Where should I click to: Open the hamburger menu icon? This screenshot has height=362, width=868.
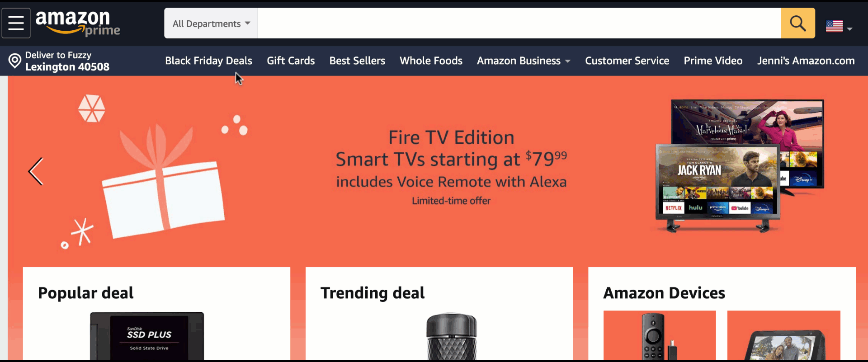tap(16, 23)
